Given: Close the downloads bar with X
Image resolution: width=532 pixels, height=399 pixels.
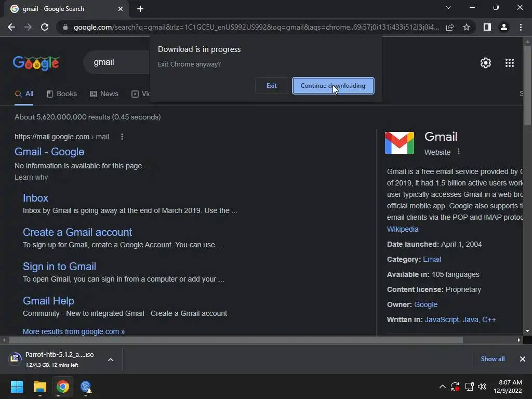Looking at the screenshot, I should tap(523, 359).
